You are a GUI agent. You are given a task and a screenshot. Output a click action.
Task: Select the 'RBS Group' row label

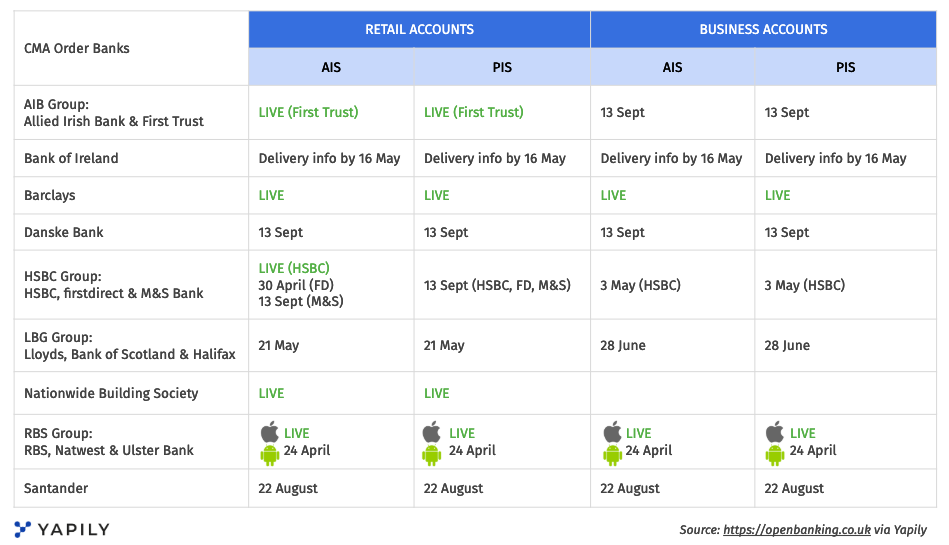[x=109, y=442]
